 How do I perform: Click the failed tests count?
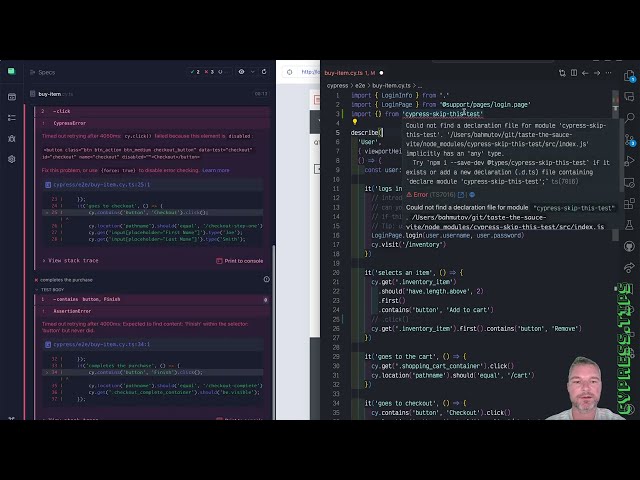(x=209, y=72)
